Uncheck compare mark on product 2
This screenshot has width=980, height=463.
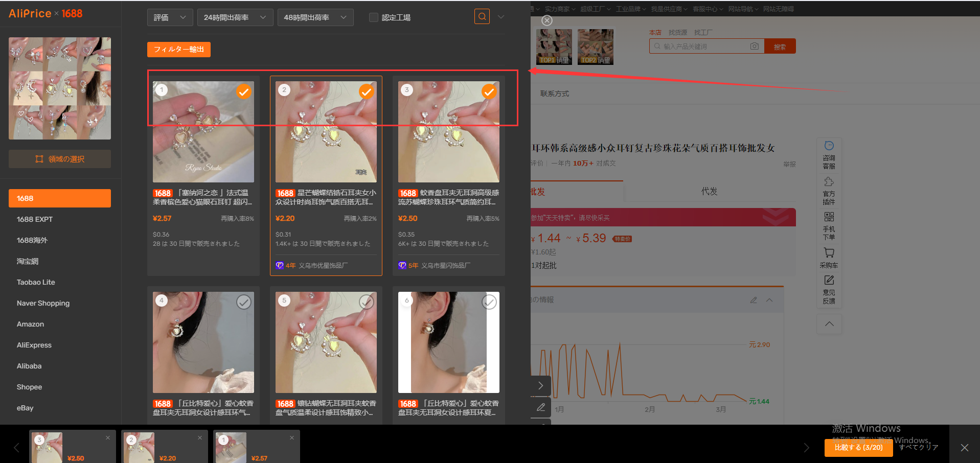[367, 91]
